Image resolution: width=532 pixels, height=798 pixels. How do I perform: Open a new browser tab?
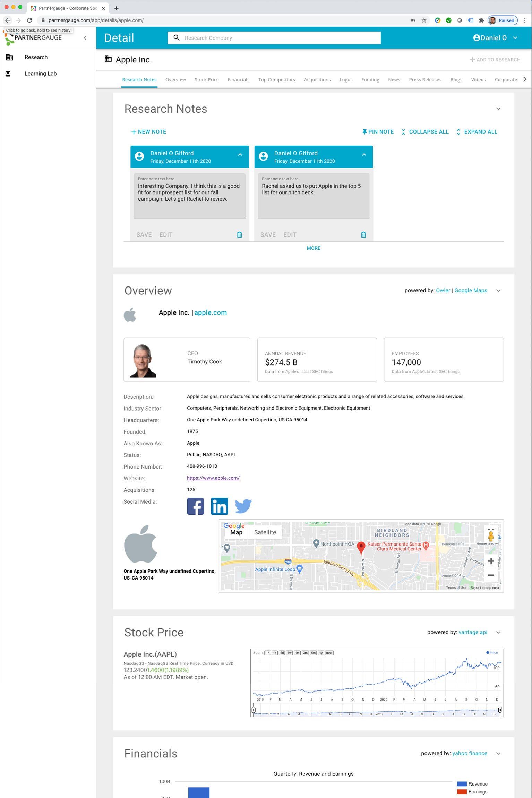click(x=117, y=8)
